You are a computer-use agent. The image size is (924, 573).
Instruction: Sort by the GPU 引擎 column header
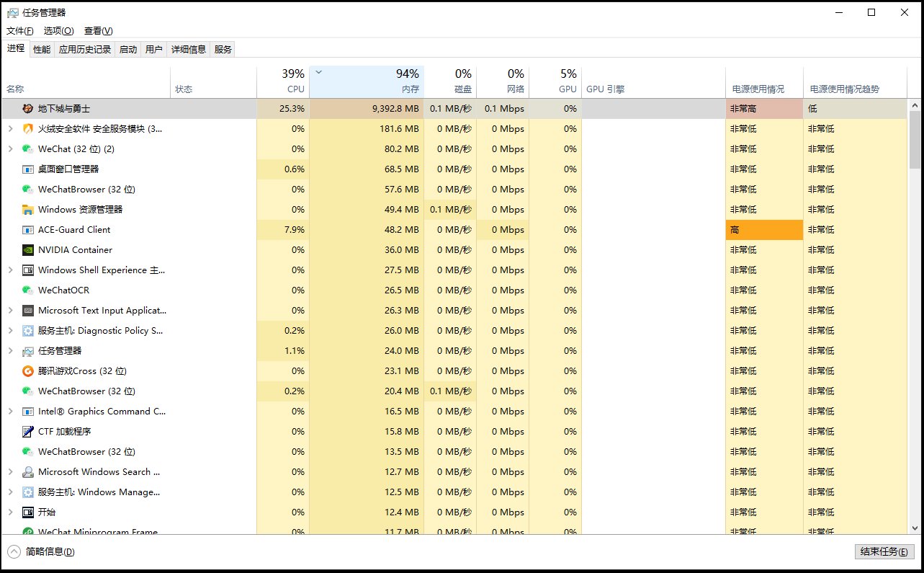point(653,81)
